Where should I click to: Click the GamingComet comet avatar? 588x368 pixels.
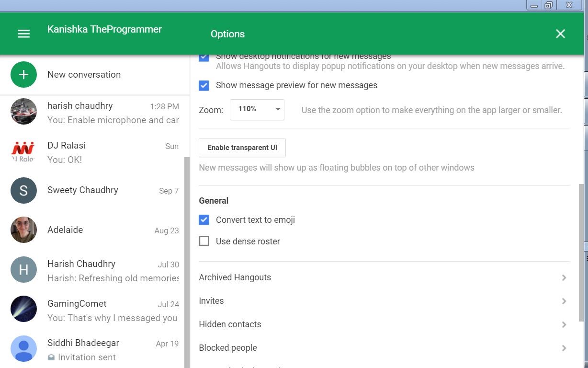[x=23, y=309]
